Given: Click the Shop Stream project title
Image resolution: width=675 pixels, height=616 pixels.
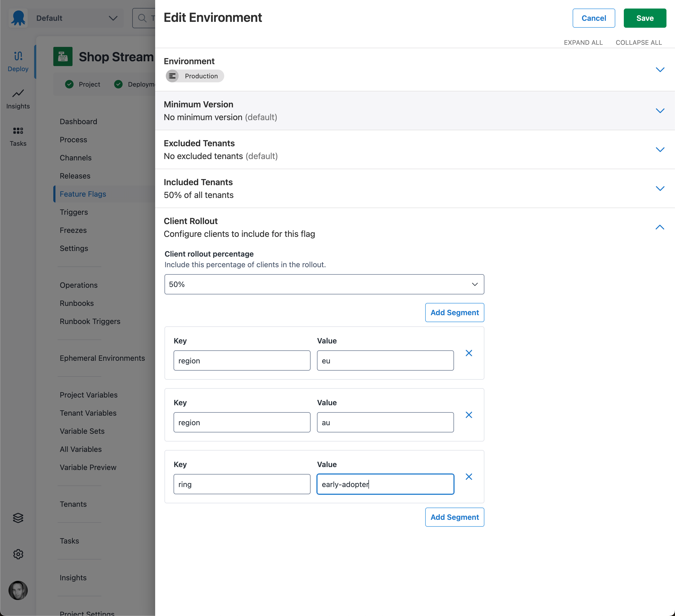Looking at the screenshot, I should coord(116,57).
